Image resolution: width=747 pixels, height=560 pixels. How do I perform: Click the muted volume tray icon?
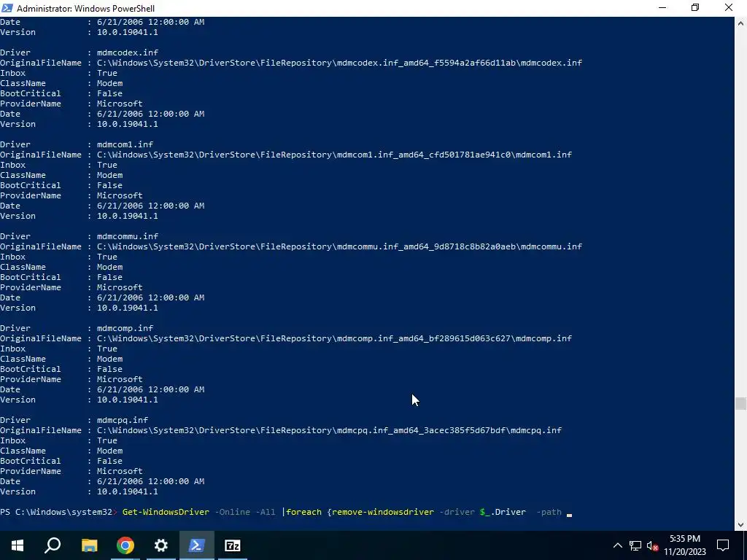point(653,545)
